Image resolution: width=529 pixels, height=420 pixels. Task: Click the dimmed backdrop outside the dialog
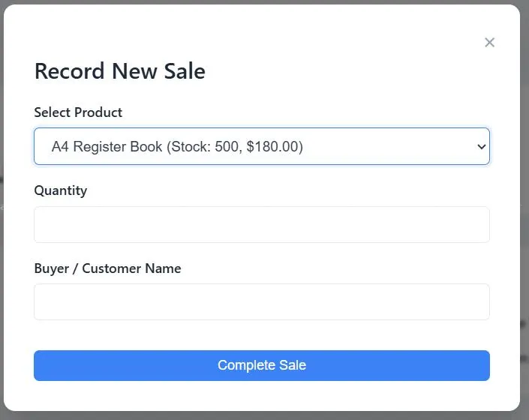tap(524, 225)
